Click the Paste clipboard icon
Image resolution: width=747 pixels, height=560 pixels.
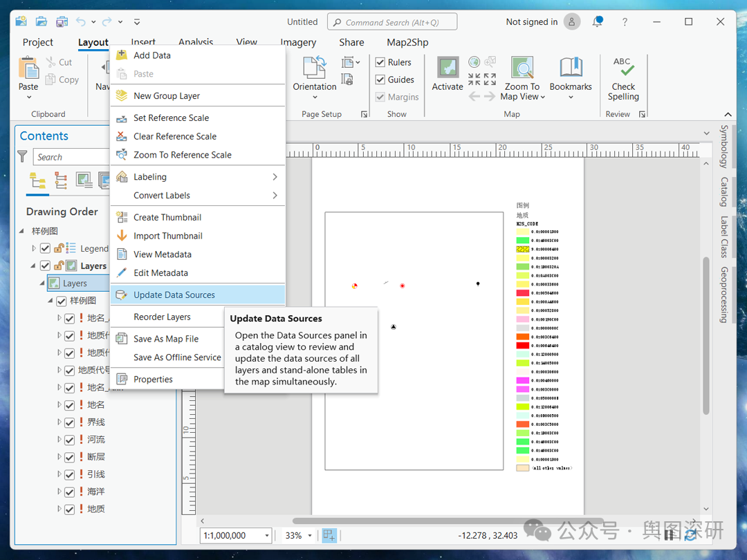point(28,68)
